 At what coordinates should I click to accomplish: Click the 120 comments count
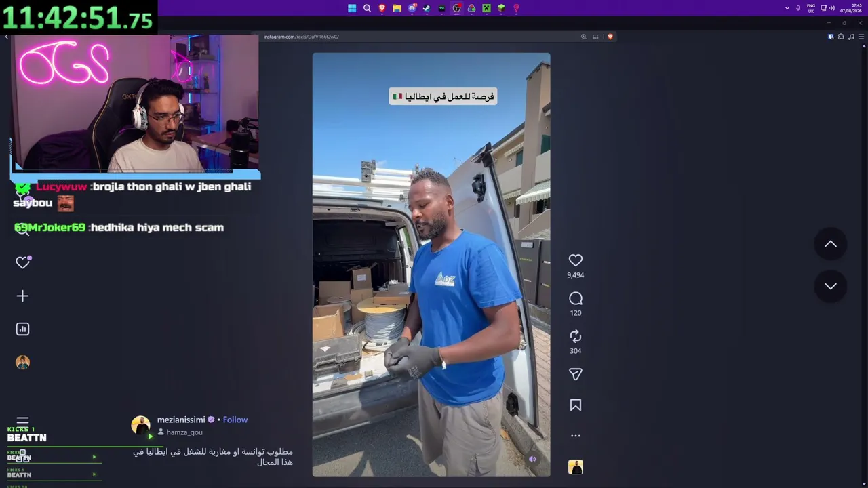576,313
